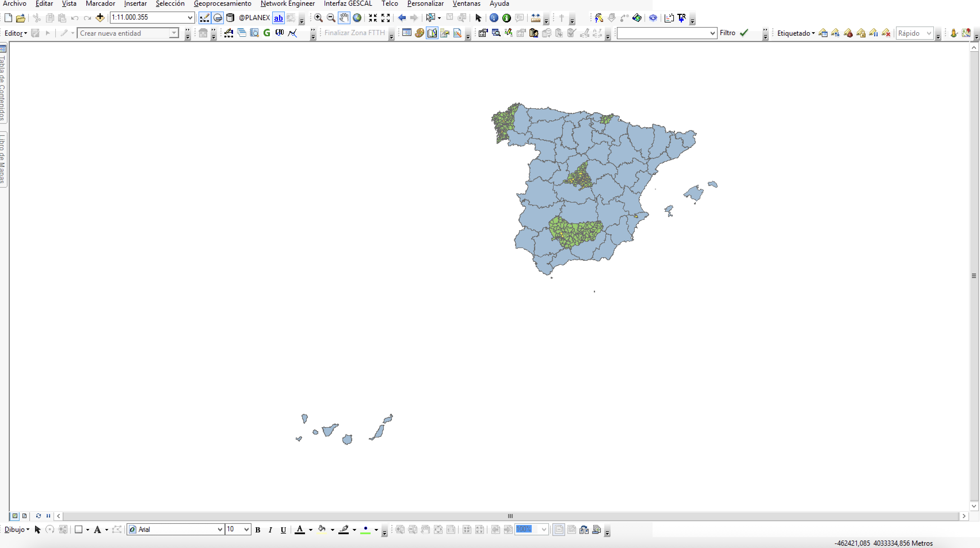Image resolution: width=980 pixels, height=548 pixels.
Task: Pick the yellow fill color bucket
Action: [x=322, y=529]
